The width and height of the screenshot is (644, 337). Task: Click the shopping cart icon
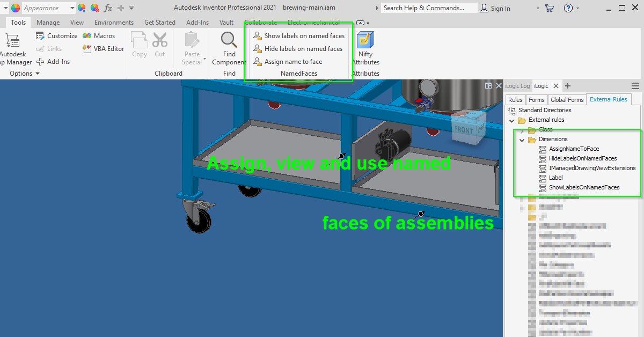coord(549,8)
